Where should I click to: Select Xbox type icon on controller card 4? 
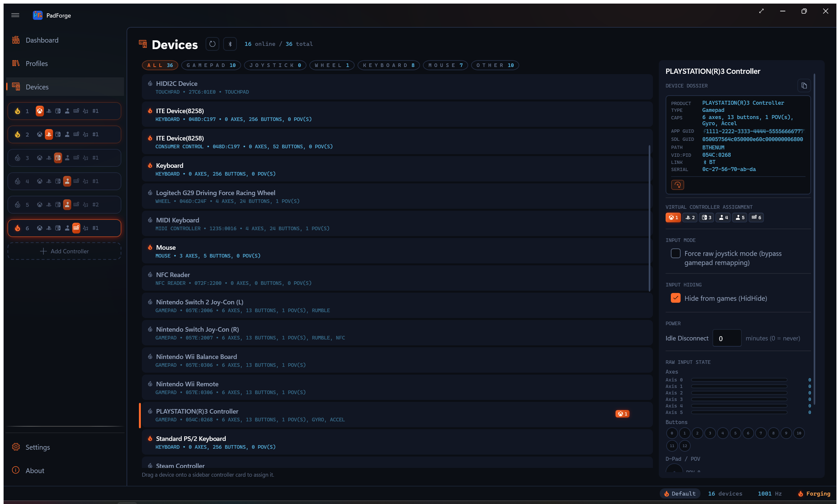pos(40,181)
